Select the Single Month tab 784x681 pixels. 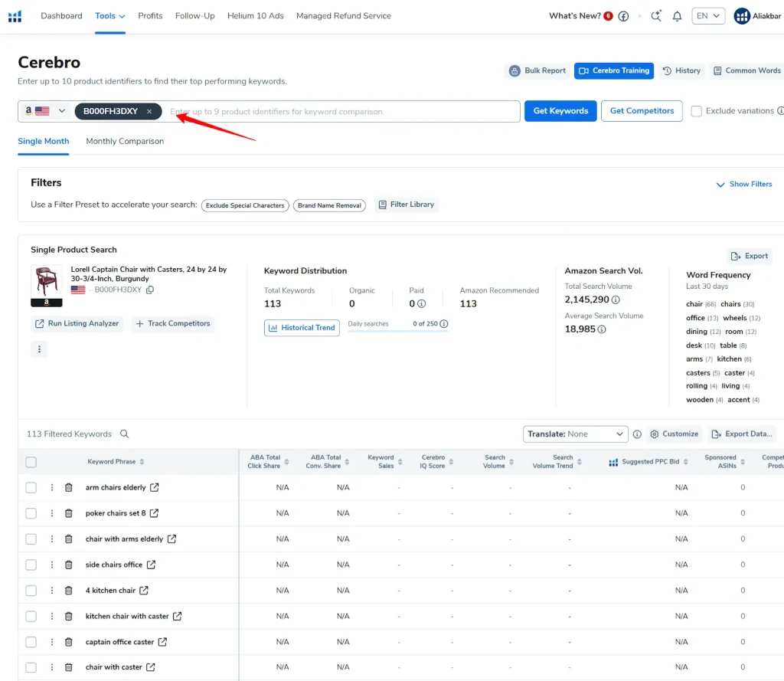click(44, 141)
